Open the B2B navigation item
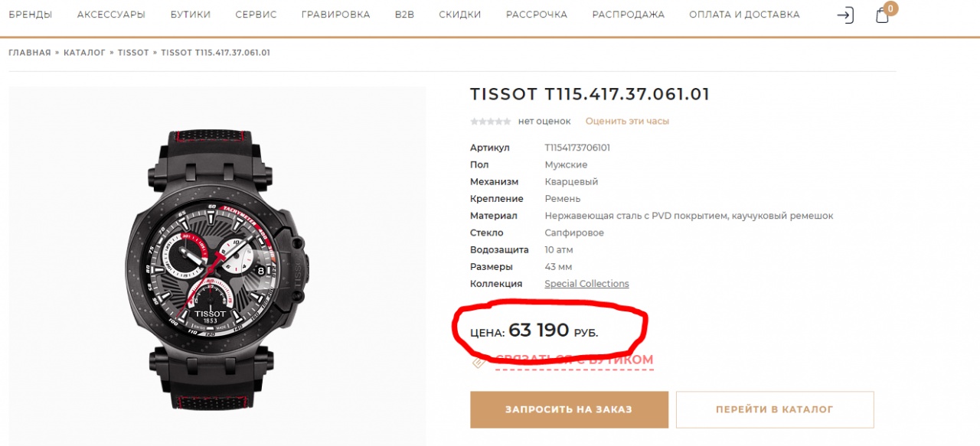 tap(404, 15)
